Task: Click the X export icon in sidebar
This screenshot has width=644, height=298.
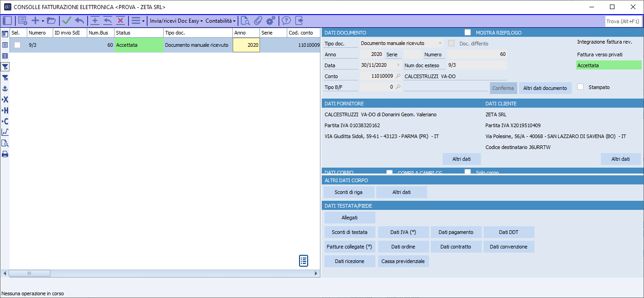Action: point(5,99)
